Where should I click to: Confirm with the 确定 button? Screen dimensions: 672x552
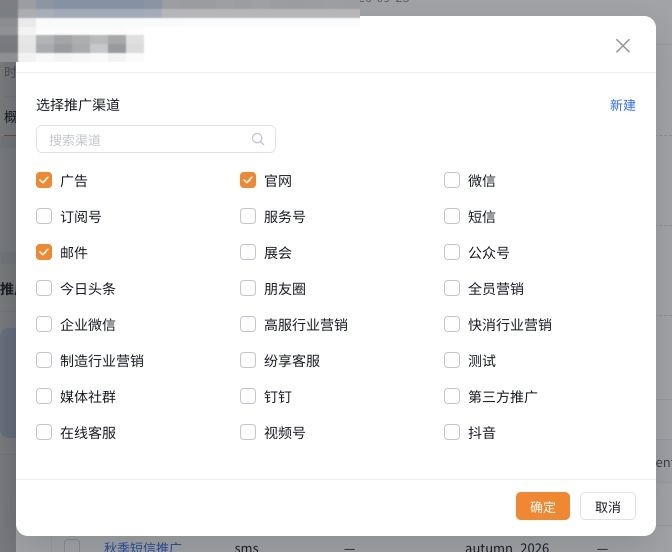click(543, 506)
